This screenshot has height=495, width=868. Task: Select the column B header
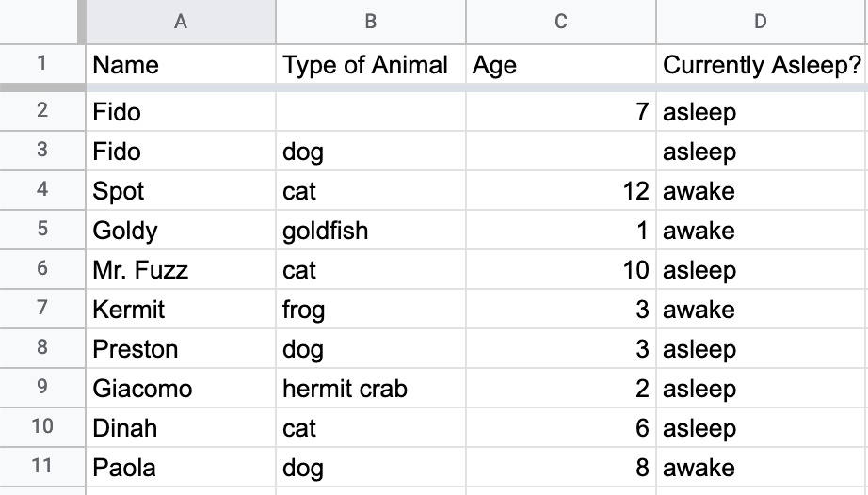pos(371,22)
